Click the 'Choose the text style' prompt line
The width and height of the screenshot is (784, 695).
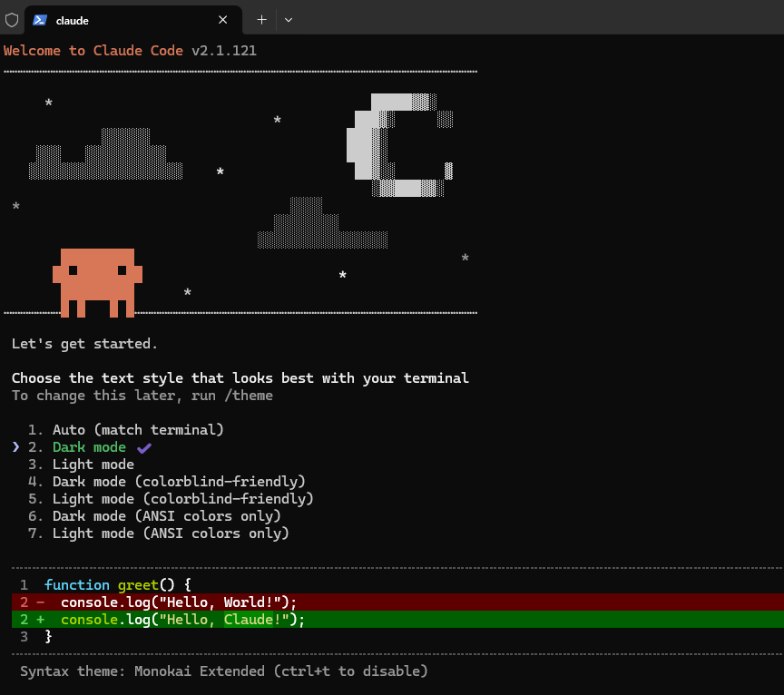pos(240,378)
